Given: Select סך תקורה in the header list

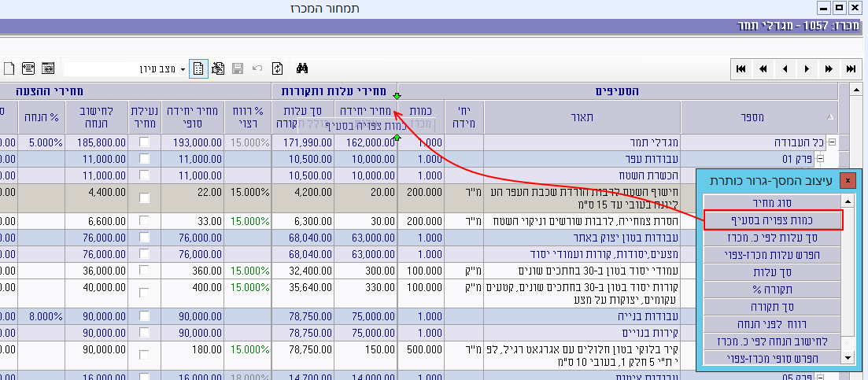Looking at the screenshot, I should pyautogui.click(x=771, y=306).
